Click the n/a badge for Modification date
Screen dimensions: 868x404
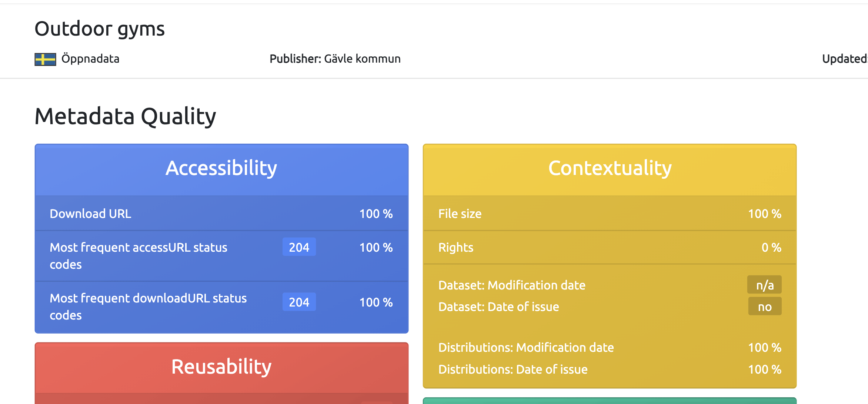click(x=764, y=285)
